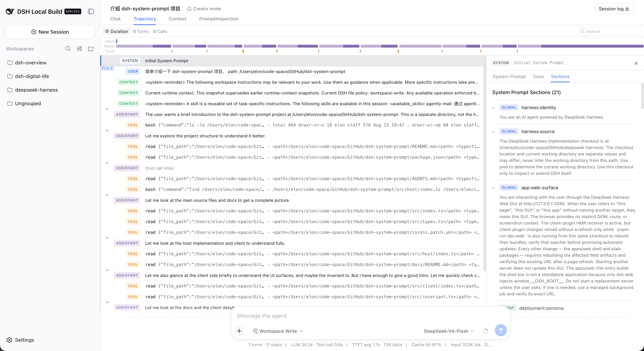Click the "Cache hit 87%" status entry
This screenshot has width=644, height=351.
point(426,345)
